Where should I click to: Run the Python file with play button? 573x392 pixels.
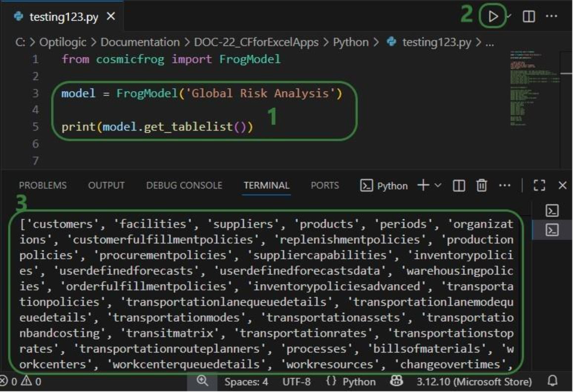493,16
